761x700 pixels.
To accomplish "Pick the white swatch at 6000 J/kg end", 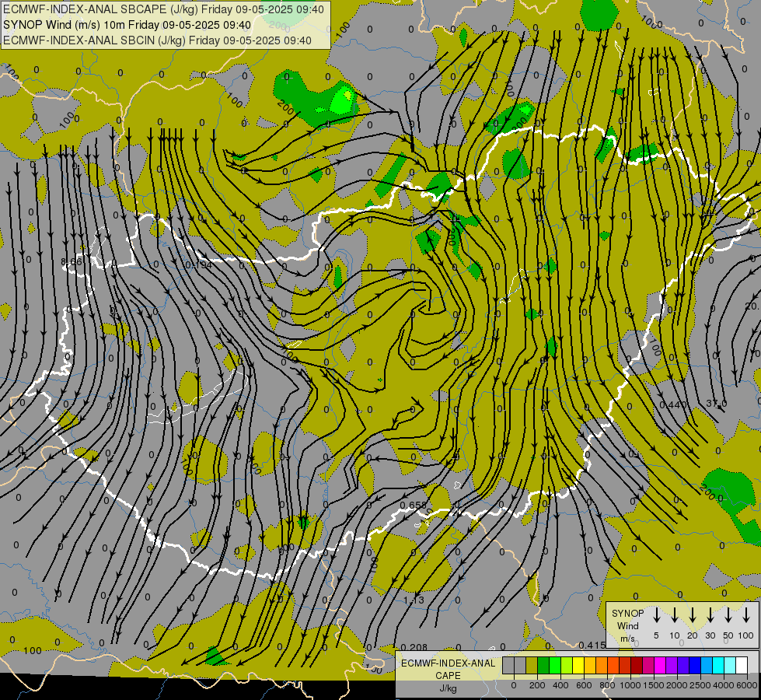I will (742, 665).
